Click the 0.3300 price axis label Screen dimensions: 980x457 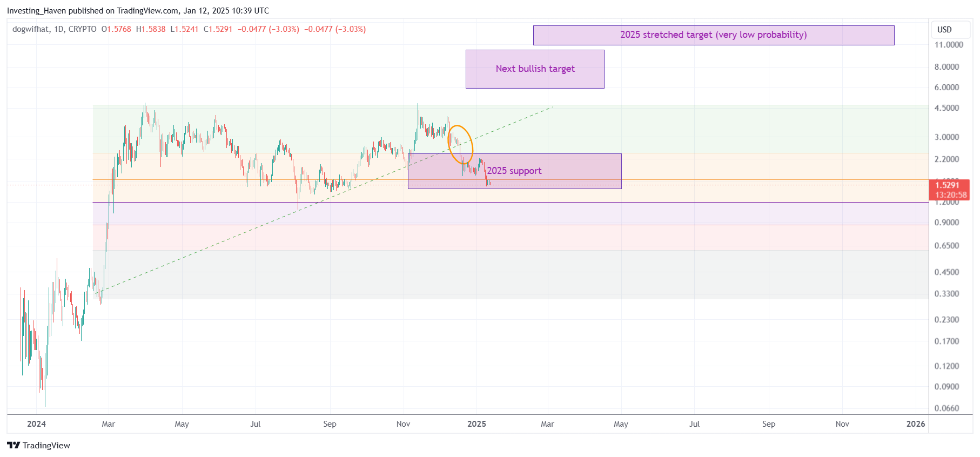click(x=947, y=294)
